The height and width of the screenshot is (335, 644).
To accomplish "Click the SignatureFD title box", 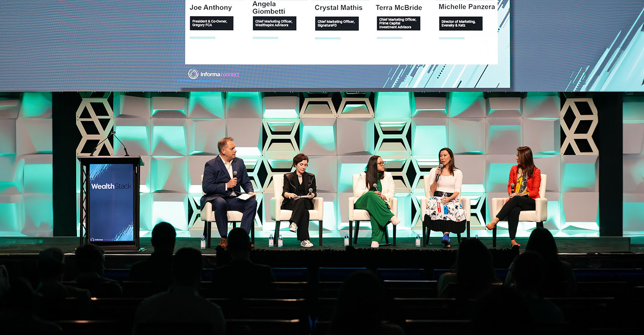I will [337, 23].
